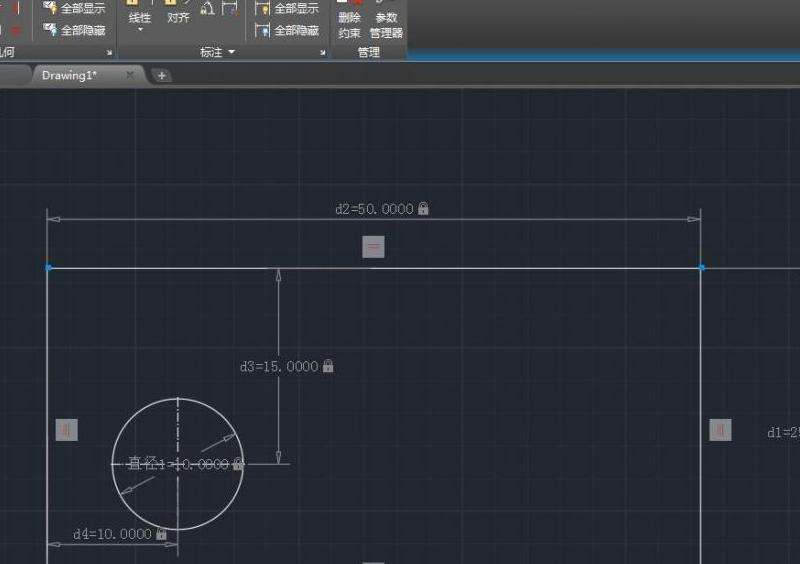Screen dimensions: 800x564
Task: Click geometric panel 全部隐藏 (Hide All) button
Action: click(74, 31)
